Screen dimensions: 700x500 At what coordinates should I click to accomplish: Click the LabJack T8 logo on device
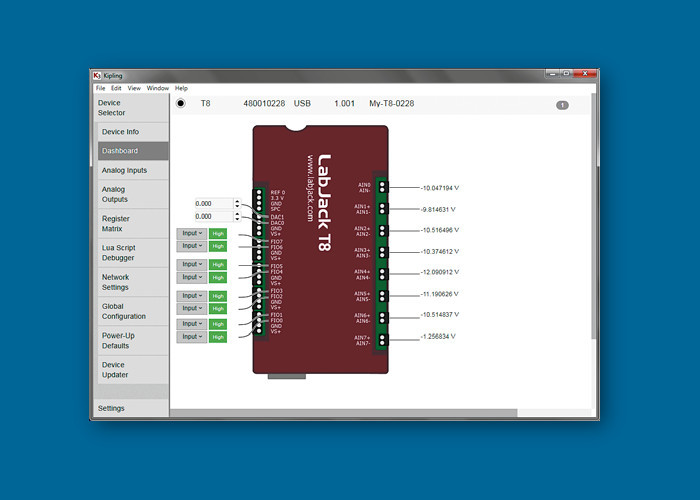coord(325,203)
